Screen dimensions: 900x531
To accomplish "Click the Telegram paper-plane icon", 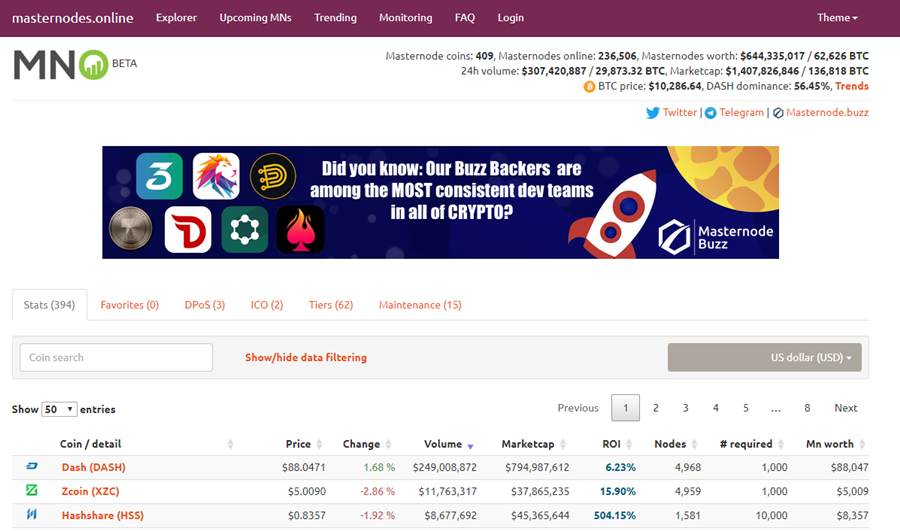I will coord(711,113).
